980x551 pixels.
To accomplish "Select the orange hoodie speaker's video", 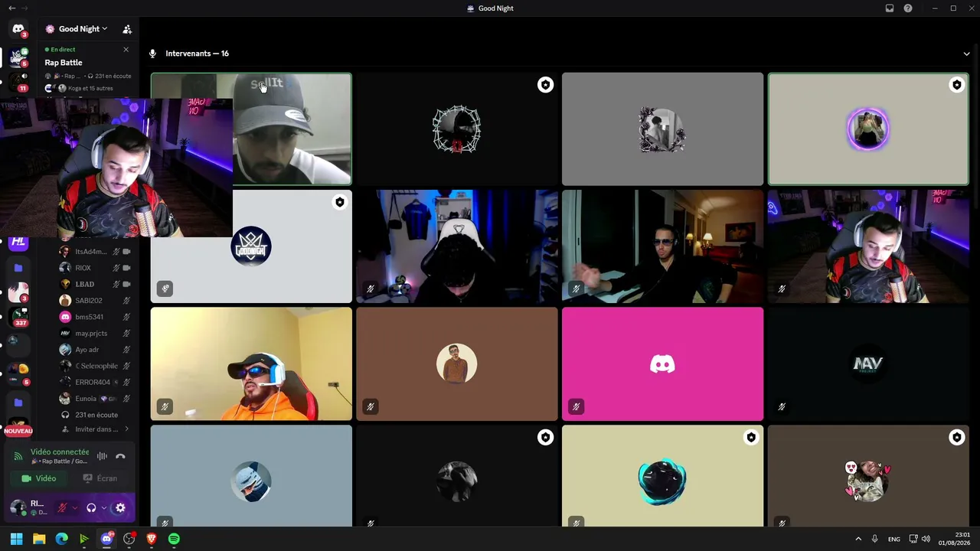I will point(251,364).
